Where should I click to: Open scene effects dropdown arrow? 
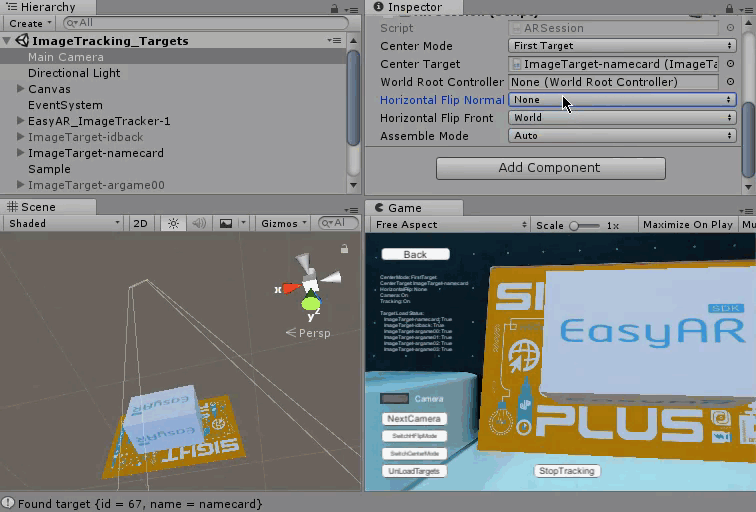243,223
